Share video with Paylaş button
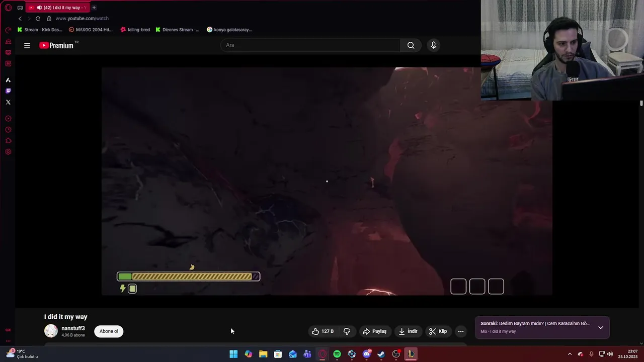This screenshot has width=644, height=362. click(x=375, y=331)
